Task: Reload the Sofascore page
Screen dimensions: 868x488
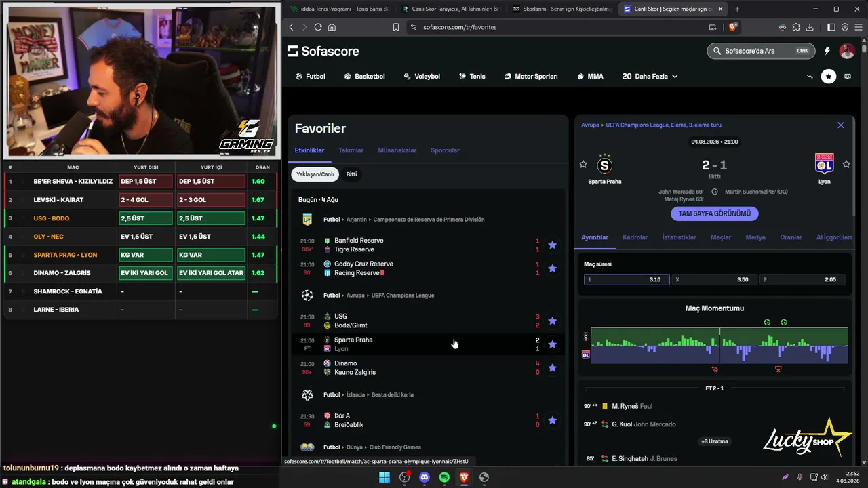Action: tap(319, 27)
